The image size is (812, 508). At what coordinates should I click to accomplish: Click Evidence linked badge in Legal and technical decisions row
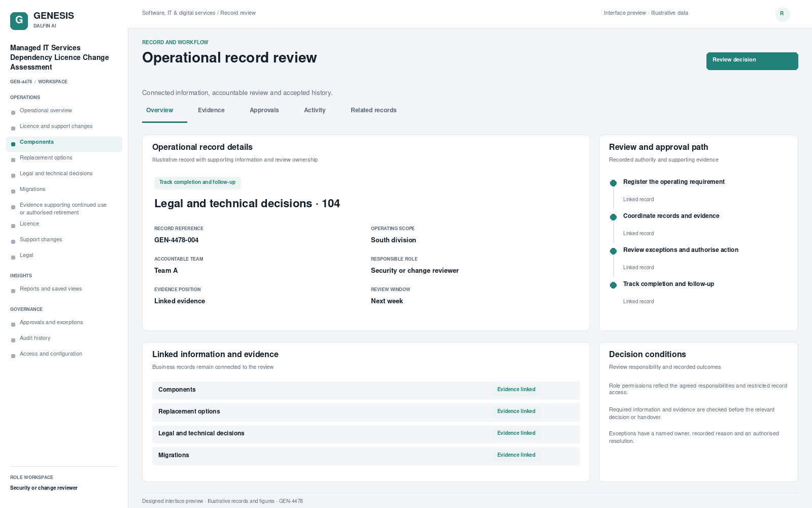516,433
